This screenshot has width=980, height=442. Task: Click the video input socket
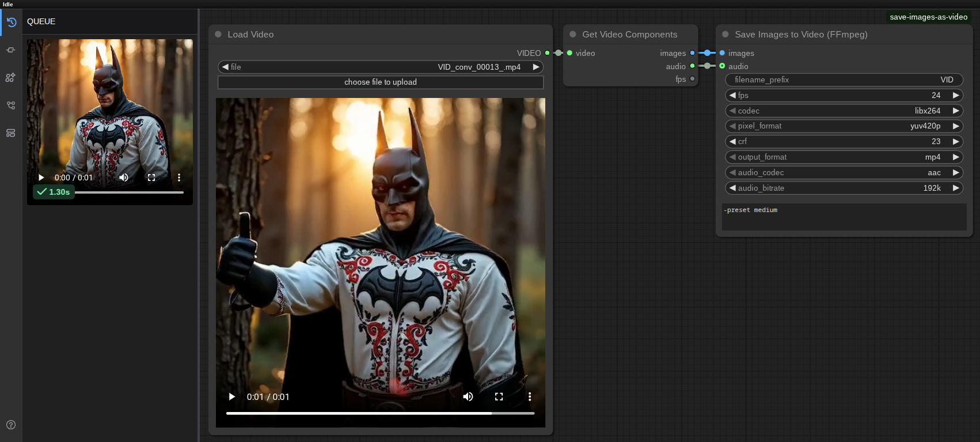pos(569,53)
